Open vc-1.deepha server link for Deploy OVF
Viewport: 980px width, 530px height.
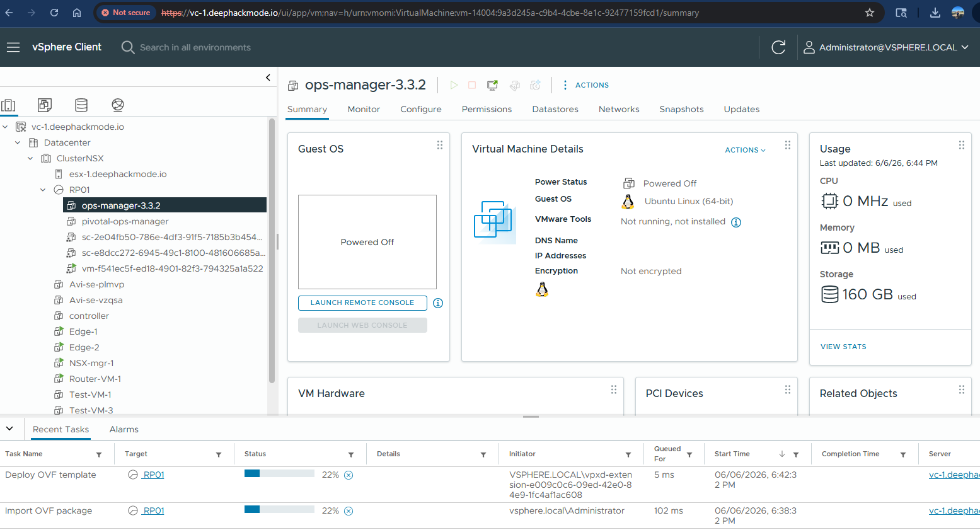pyautogui.click(x=954, y=475)
